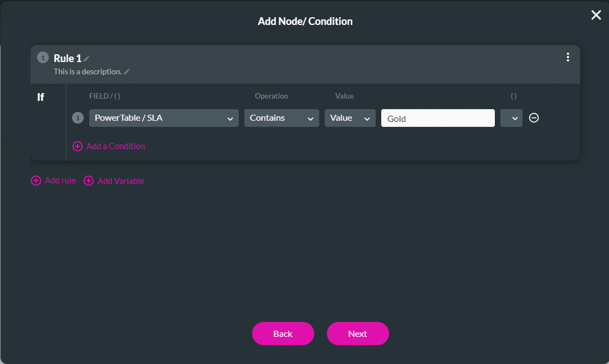609x364 pixels.
Task: Click the plus icon beside Add a Condition
Action: point(78,146)
